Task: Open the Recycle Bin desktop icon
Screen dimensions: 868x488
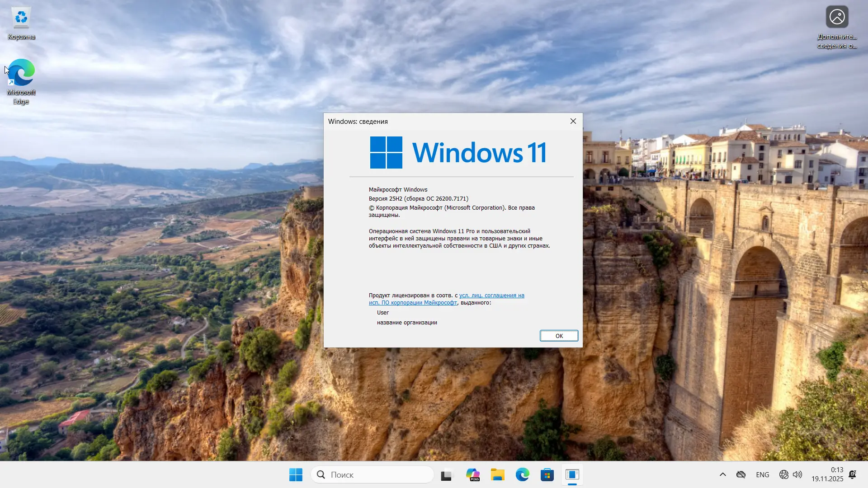Action: (21, 23)
